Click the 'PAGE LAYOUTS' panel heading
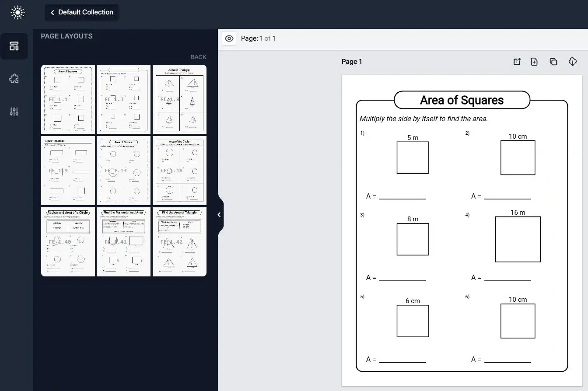Viewport: 588px width, 391px height. [66, 36]
